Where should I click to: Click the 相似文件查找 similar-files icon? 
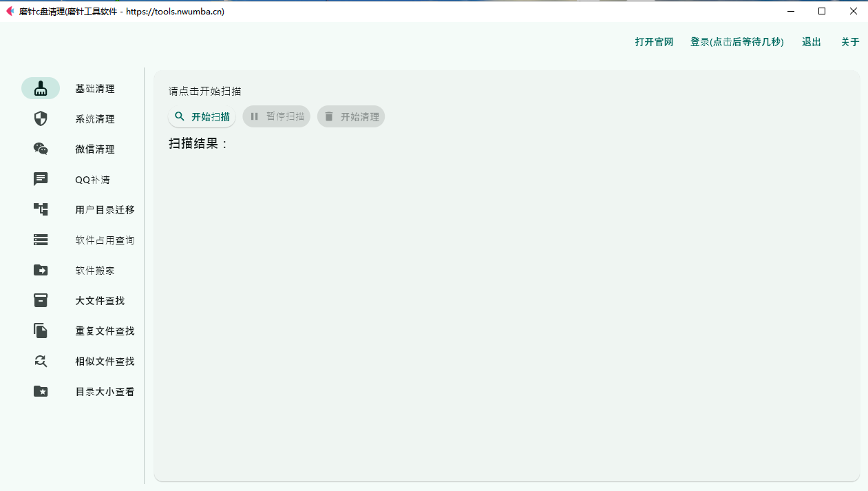40,361
